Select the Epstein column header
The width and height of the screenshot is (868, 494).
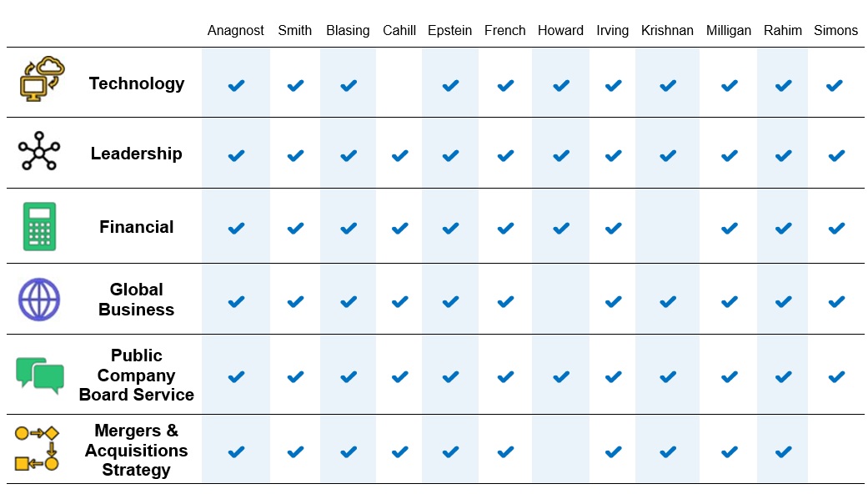click(x=449, y=31)
